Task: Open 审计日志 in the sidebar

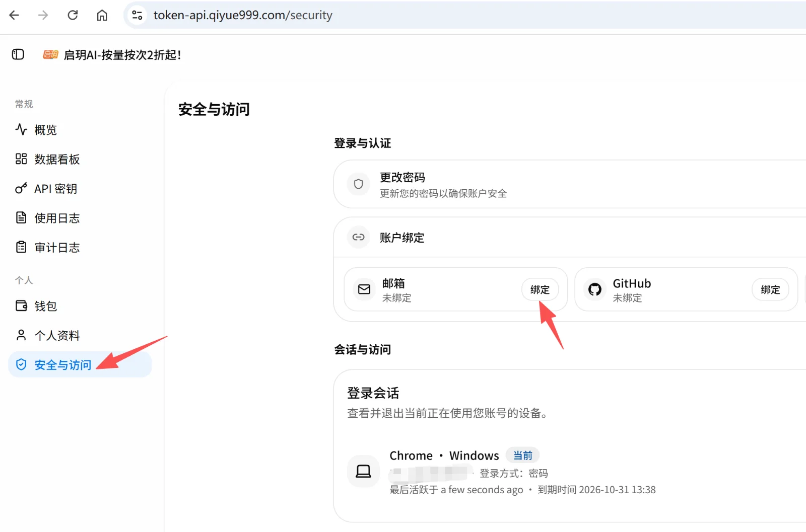Action: point(57,248)
